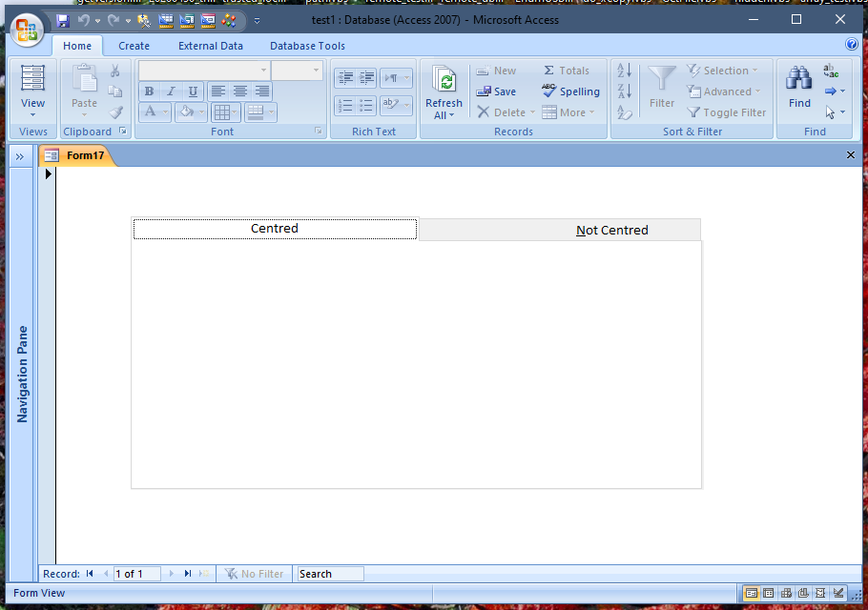Click the Help question mark icon
868x610 pixels.
(852, 45)
